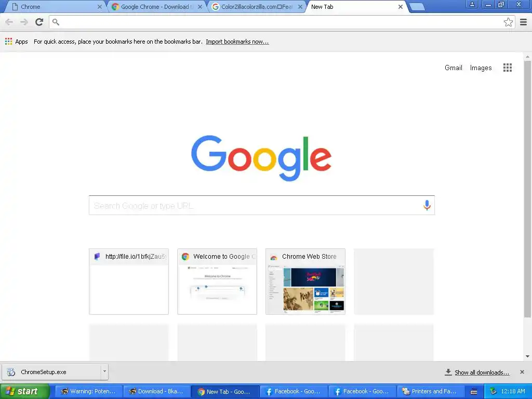Switch to Google Chrome - Download tab
532x399 pixels.
[156, 7]
